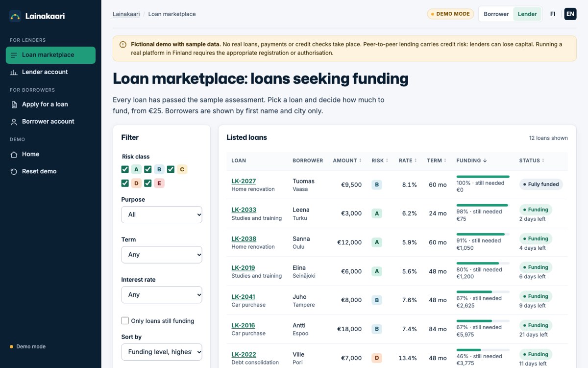Click the Lender account chart icon
Image resolution: width=588 pixels, height=368 pixels.
click(14, 72)
